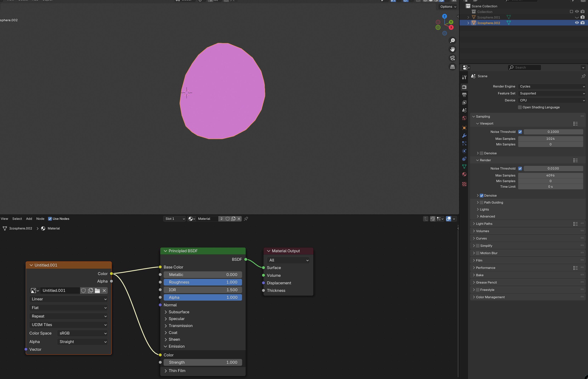Click material user count 2 button
The height and width of the screenshot is (379, 588).
point(221,219)
